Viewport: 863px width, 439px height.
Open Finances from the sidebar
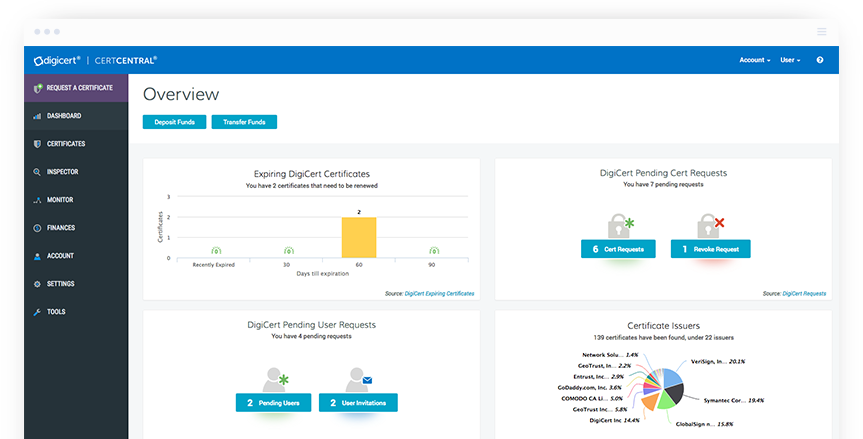coord(76,228)
